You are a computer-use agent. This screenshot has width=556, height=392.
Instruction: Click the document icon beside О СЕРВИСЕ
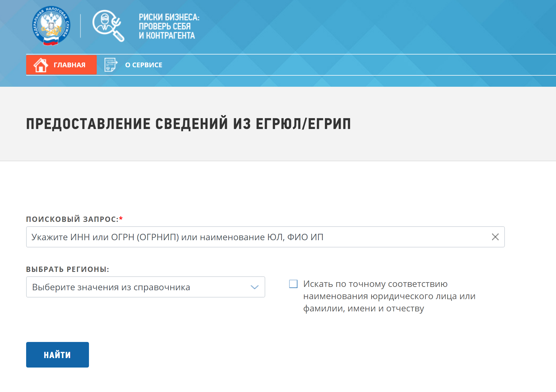pos(111,65)
